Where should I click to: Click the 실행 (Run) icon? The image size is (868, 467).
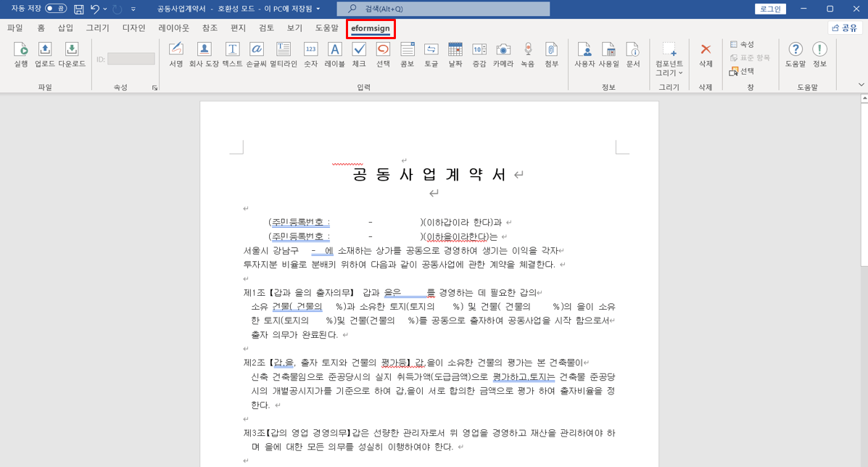click(20, 55)
